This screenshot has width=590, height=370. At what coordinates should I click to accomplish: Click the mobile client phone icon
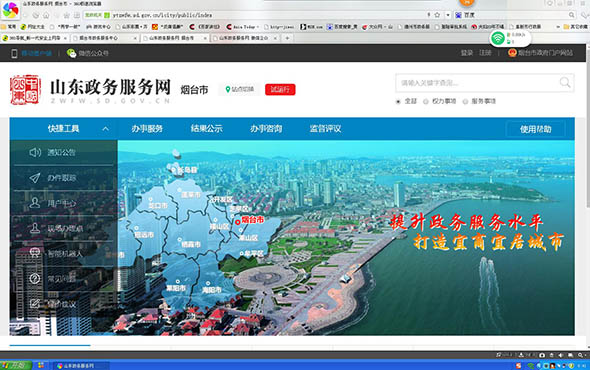[x=14, y=53]
